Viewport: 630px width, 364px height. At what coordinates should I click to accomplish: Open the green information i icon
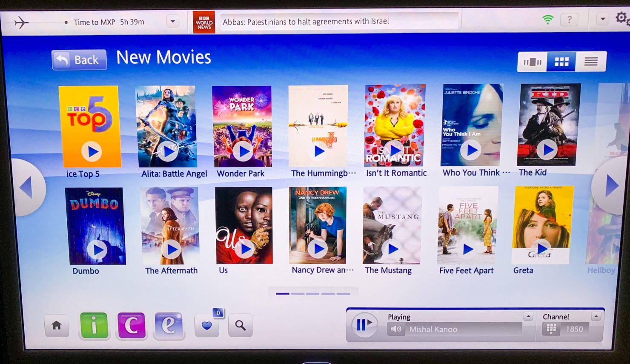click(94, 326)
